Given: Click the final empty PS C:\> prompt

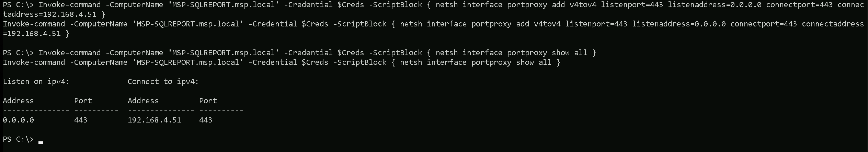Looking at the screenshot, I should coord(18,139).
